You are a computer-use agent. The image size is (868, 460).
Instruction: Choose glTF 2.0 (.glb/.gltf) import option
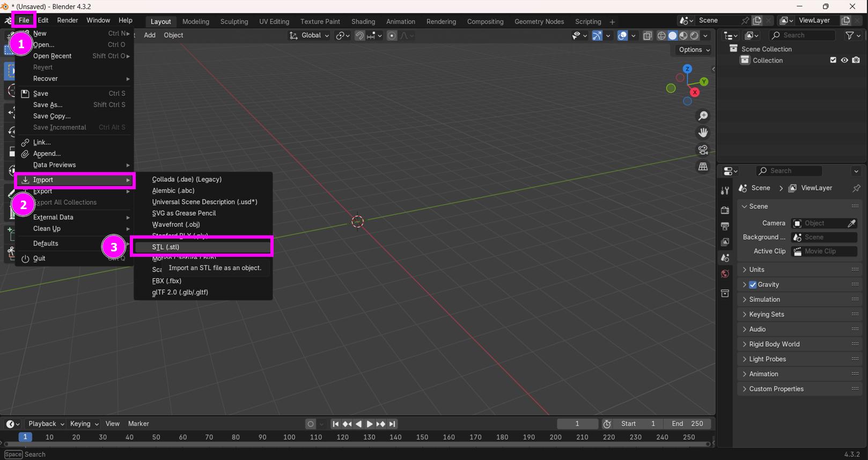[x=203, y=292]
